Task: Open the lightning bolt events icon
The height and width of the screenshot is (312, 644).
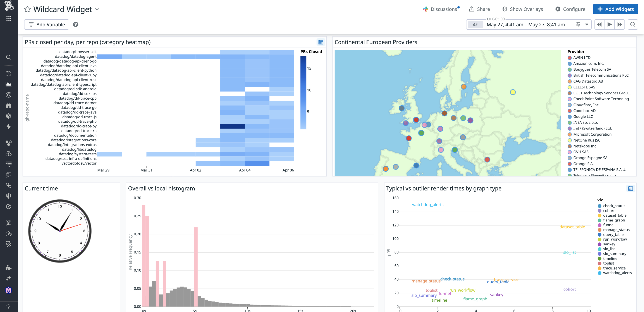Action: 9,127
